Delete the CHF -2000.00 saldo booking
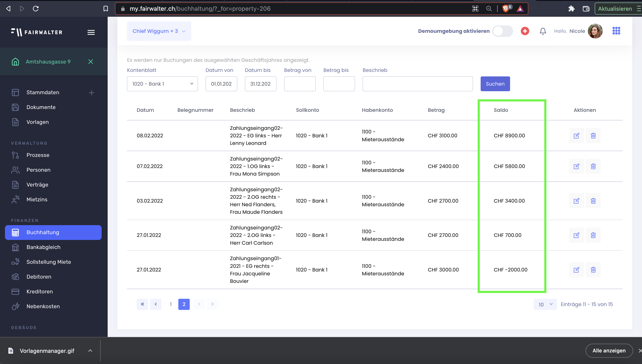Screen dimensions: 642x364 [593, 270]
